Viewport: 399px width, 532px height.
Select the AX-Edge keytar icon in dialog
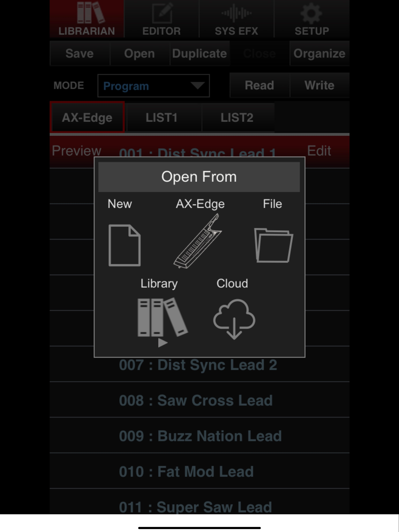[x=198, y=241]
